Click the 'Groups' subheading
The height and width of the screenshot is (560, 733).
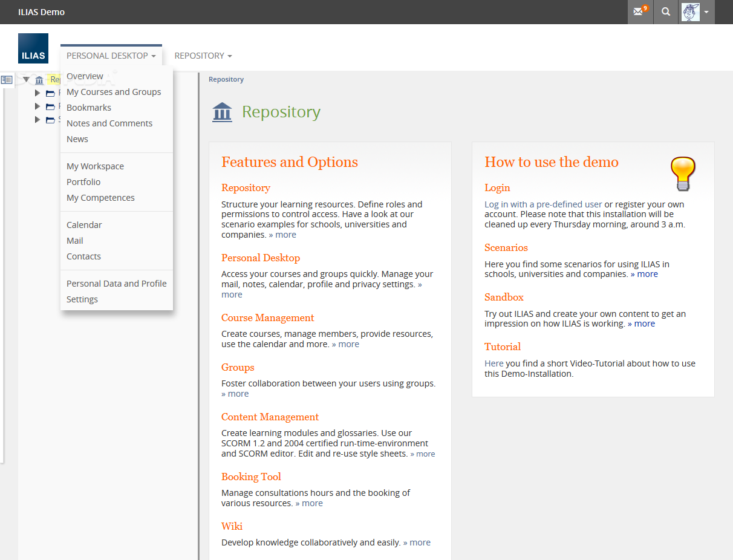(x=238, y=368)
